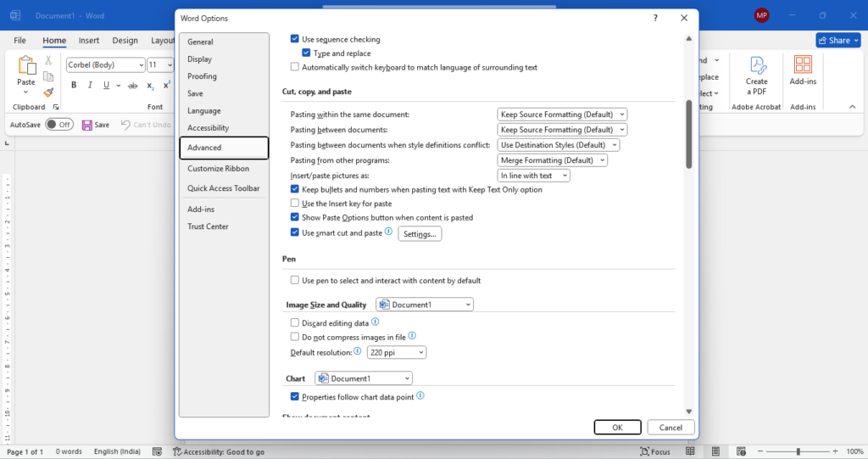Click the options list scrollbar thumb
Image resolution: width=868 pixels, height=459 pixels.
pyautogui.click(x=688, y=134)
